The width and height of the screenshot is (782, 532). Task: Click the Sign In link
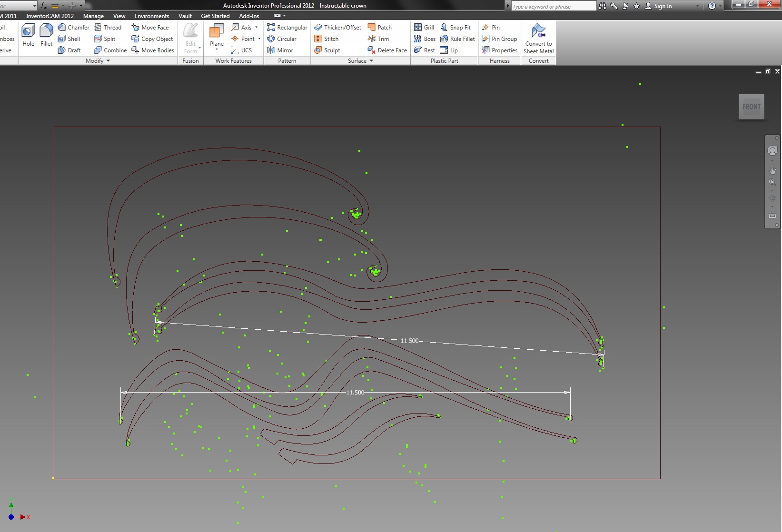[663, 6]
